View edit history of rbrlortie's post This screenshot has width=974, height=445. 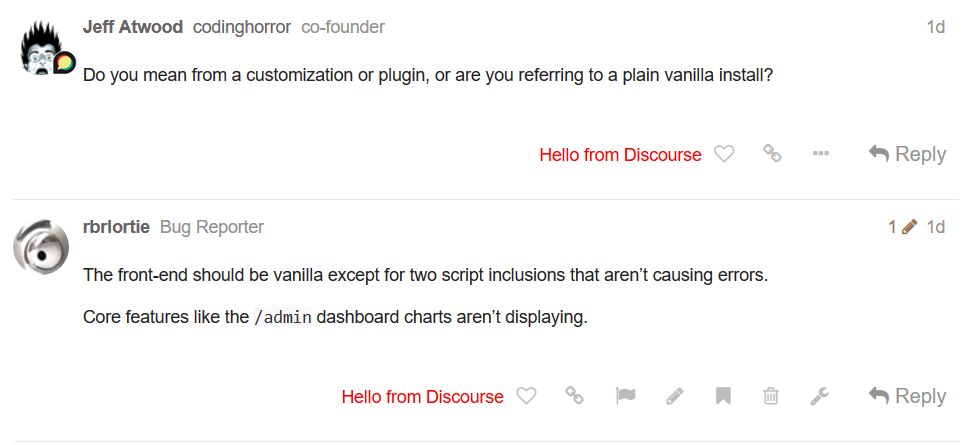[902, 227]
